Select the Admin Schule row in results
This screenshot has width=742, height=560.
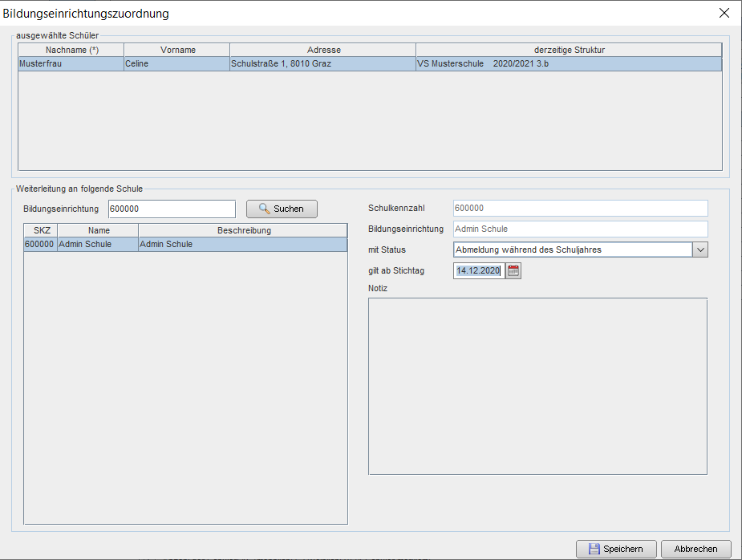[185, 244]
